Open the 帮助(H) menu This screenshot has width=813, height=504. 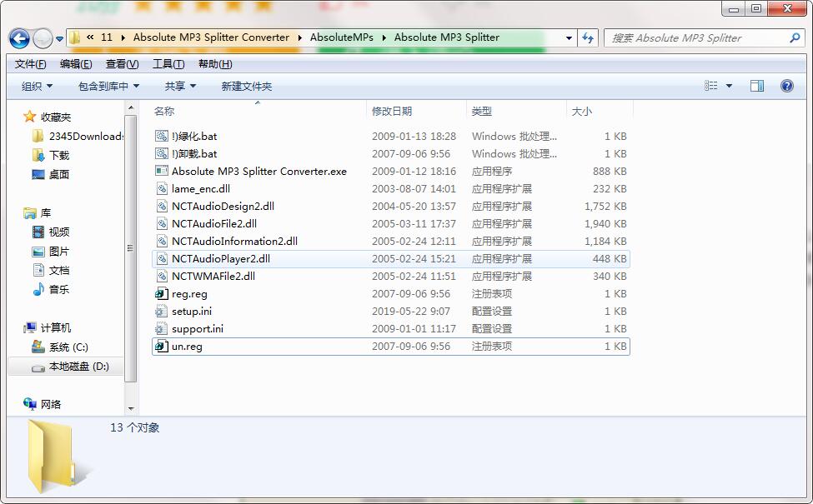[x=215, y=64]
